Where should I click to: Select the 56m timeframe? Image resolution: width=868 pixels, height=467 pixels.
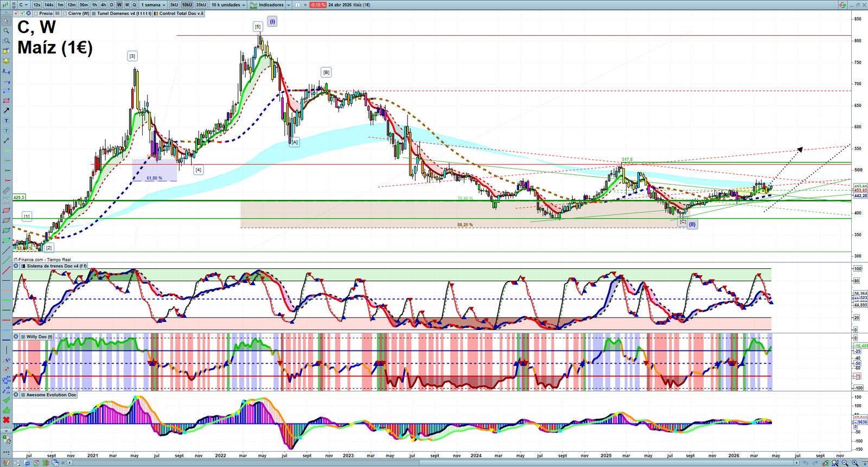(x=84, y=5)
